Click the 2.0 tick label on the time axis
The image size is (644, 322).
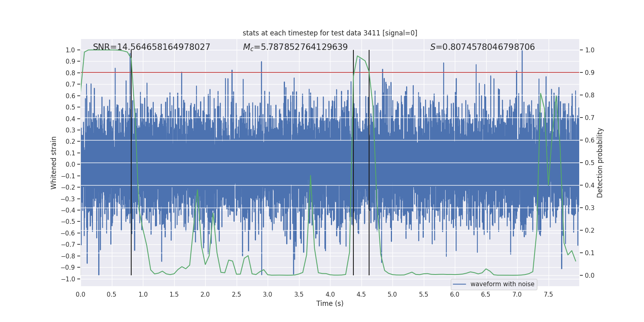click(x=205, y=294)
